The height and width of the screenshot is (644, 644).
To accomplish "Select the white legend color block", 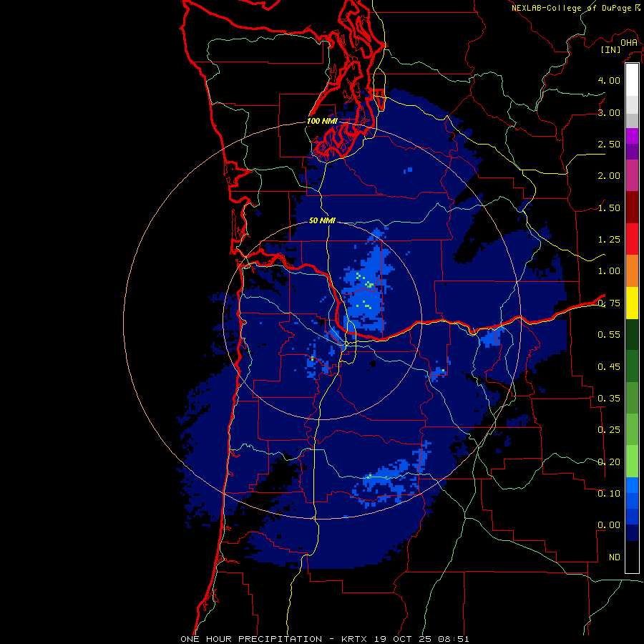I will click(x=632, y=79).
